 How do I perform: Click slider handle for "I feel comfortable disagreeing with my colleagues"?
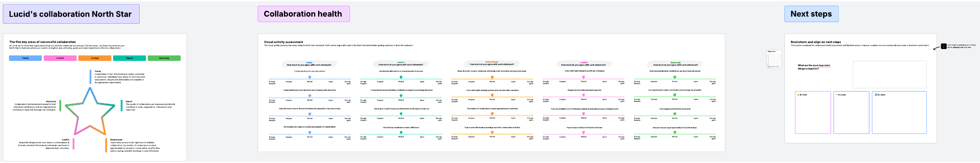584,77
